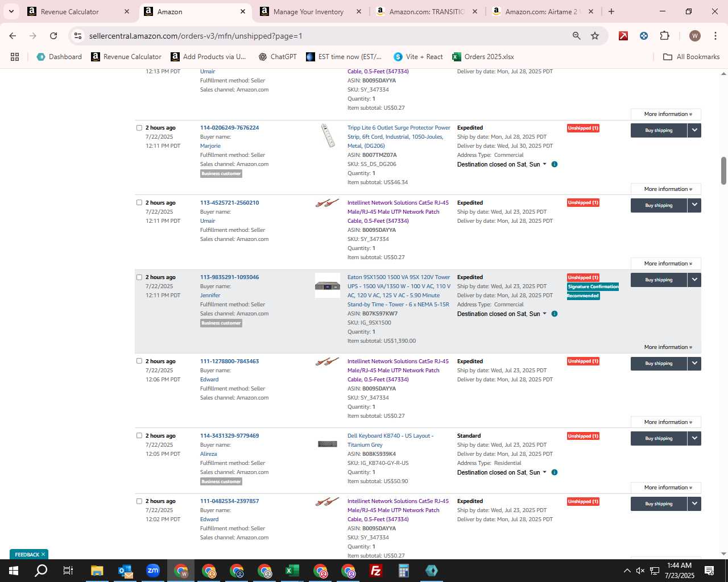The image size is (728, 582).
Task: Open FileZilla from the taskbar
Action: tap(376, 571)
